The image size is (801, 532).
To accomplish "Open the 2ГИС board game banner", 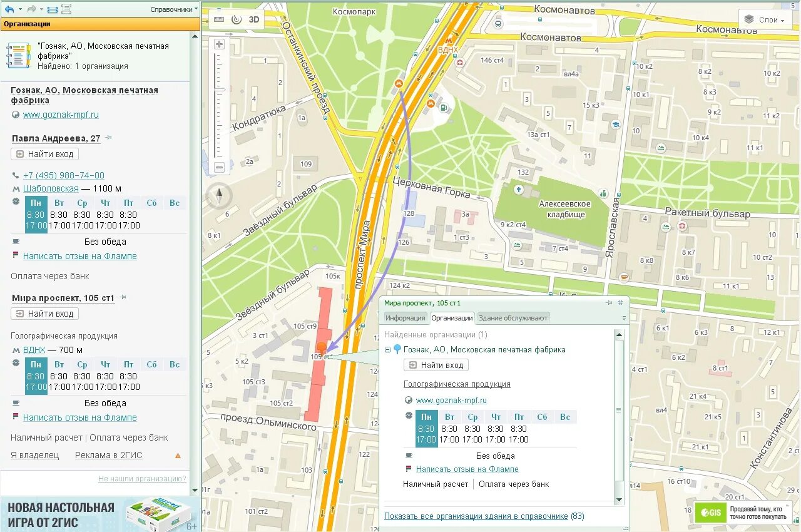I will tap(100, 514).
